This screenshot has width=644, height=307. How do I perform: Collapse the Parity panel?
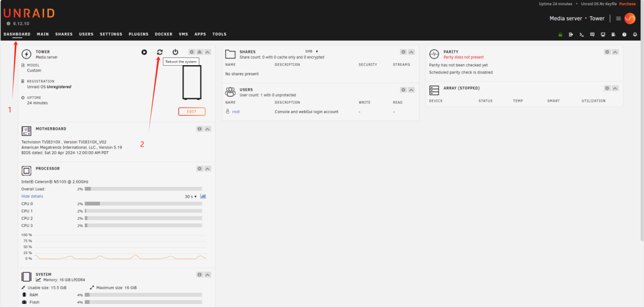tap(616, 52)
